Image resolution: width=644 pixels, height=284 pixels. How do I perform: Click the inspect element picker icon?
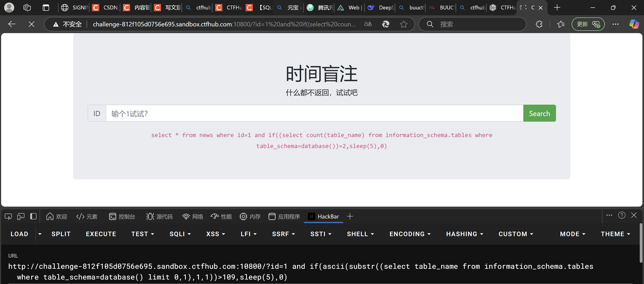(8, 216)
